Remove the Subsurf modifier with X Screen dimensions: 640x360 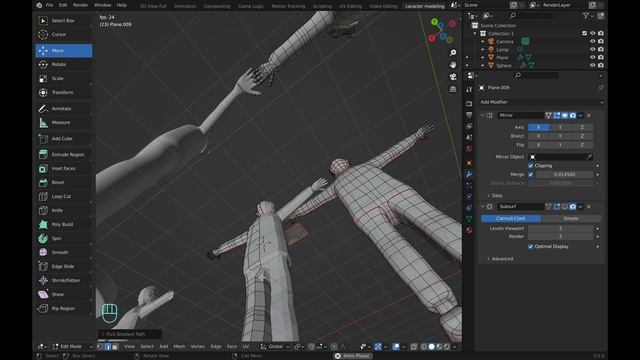589,207
